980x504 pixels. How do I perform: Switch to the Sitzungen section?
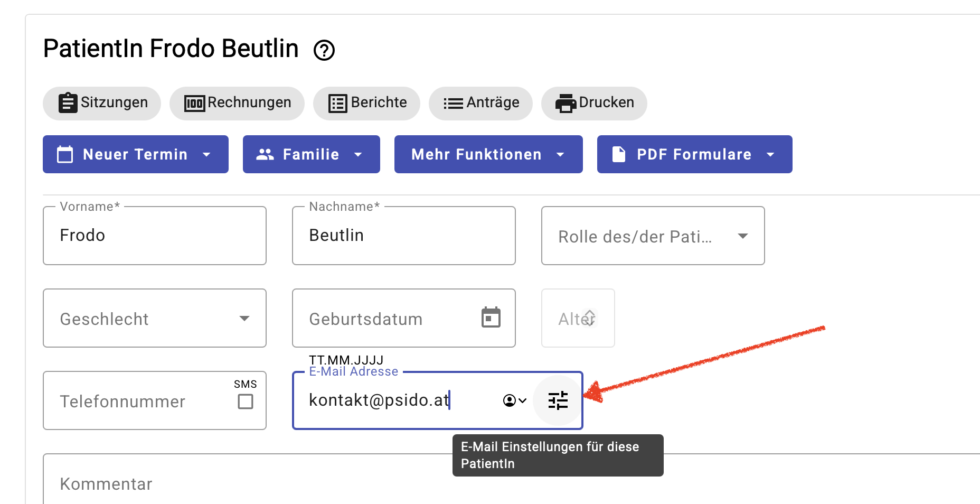click(102, 102)
